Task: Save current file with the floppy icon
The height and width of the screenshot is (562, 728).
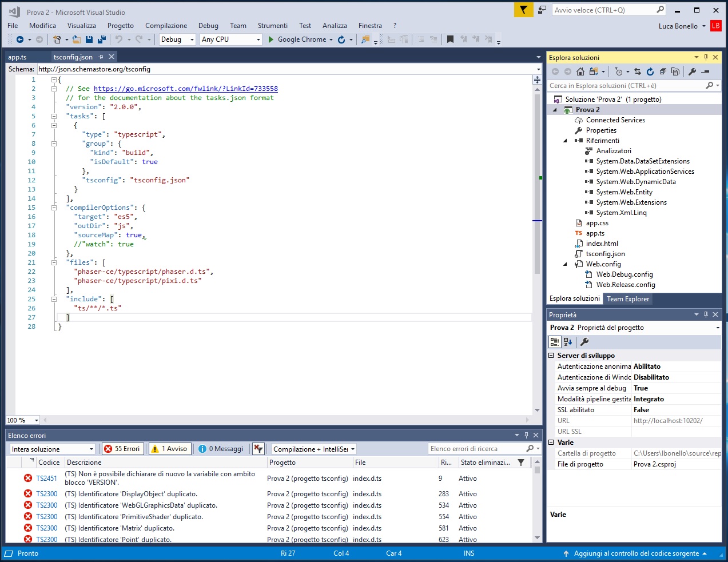Action: pyautogui.click(x=89, y=39)
